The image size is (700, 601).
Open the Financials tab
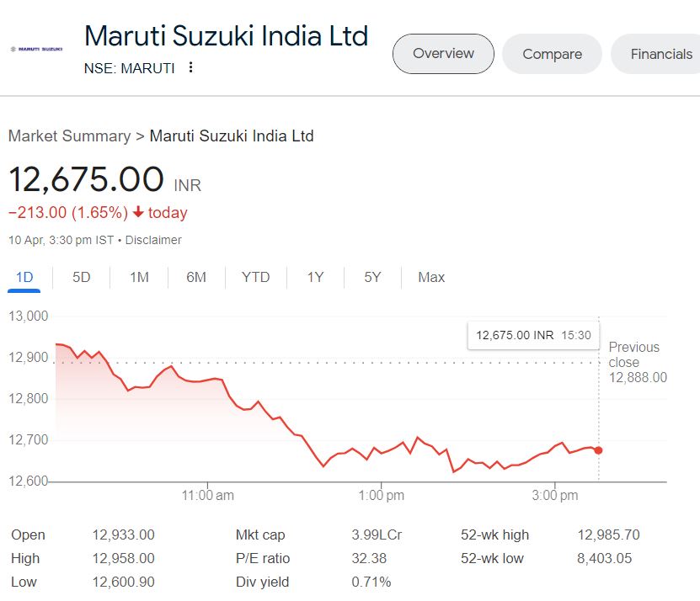pyautogui.click(x=660, y=54)
